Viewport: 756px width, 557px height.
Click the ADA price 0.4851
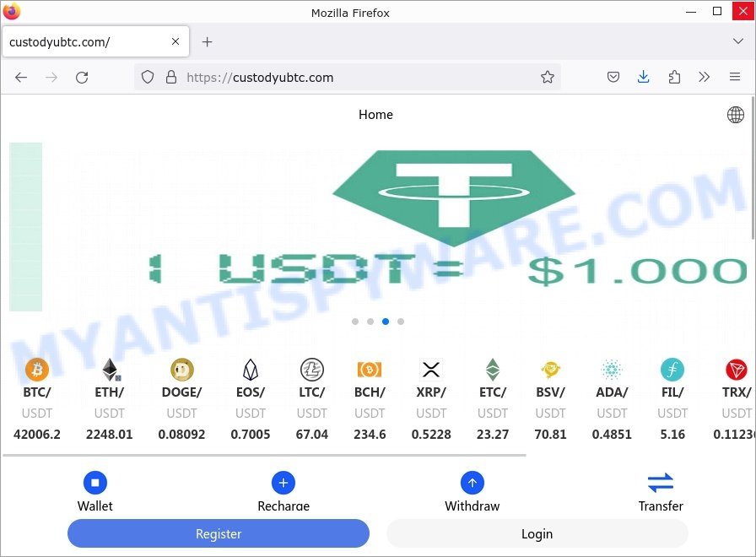[x=612, y=435]
